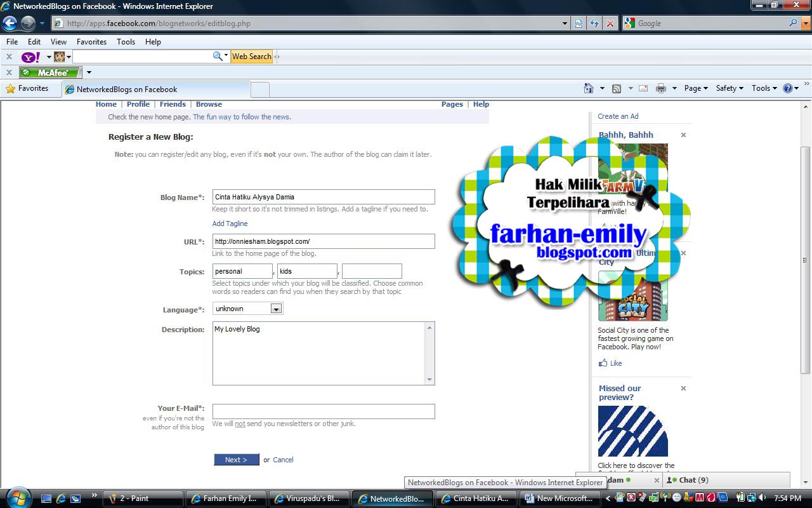The height and width of the screenshot is (508, 812).
Task: Open the Edit menu
Action: 34,41
